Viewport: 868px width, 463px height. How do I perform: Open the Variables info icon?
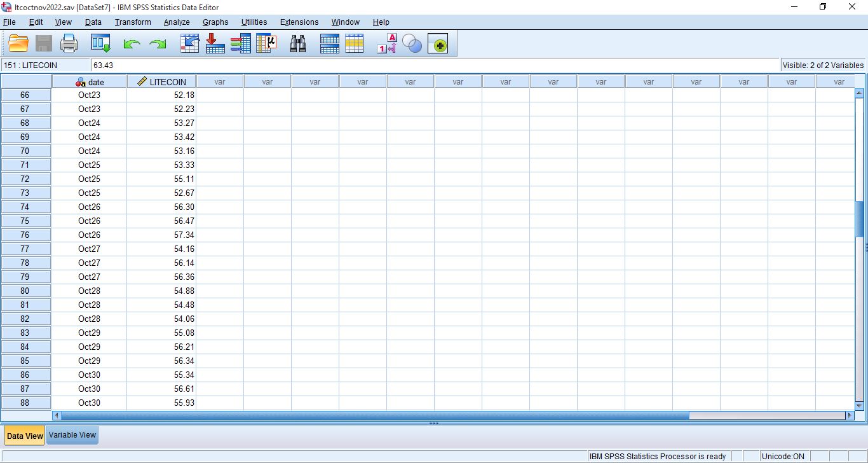(240, 43)
